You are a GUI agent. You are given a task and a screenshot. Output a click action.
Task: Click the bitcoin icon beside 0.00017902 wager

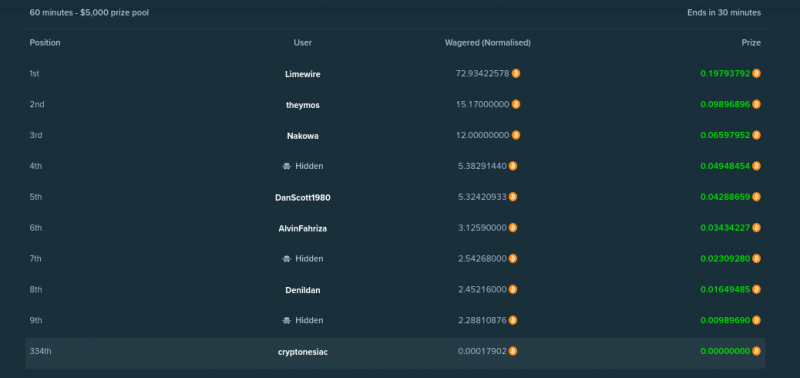pyautogui.click(x=513, y=351)
